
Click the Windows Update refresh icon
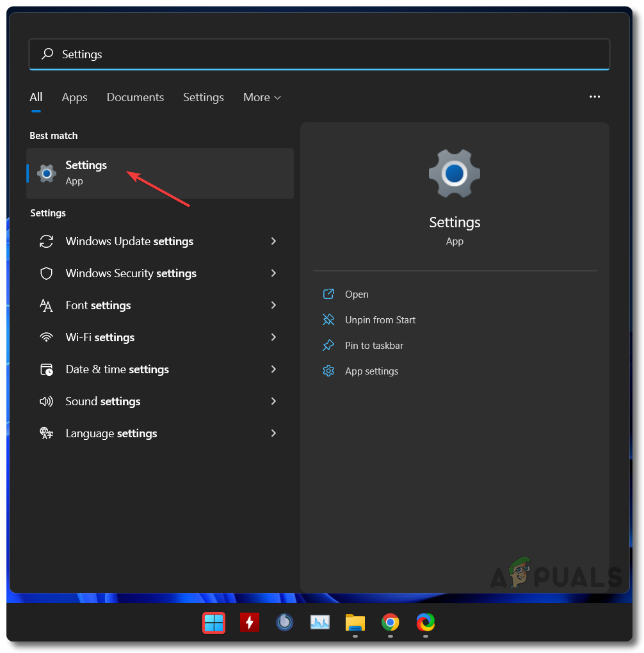pos(46,241)
